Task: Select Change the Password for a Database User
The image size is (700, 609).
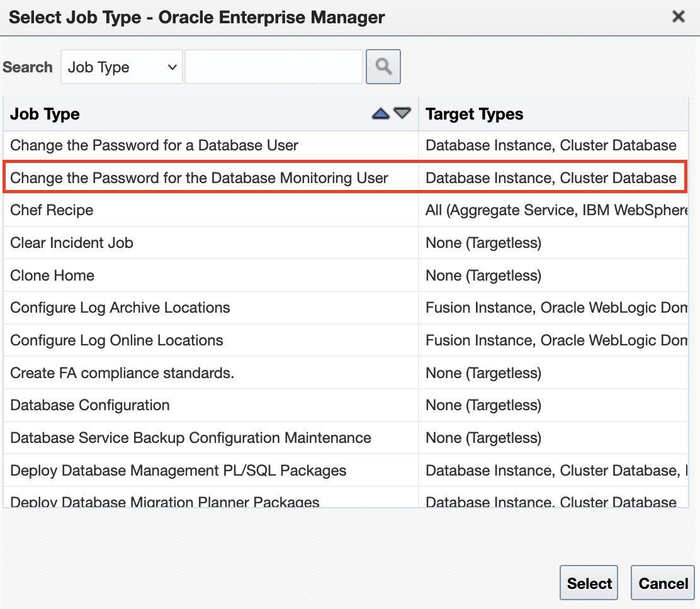Action: point(154,145)
